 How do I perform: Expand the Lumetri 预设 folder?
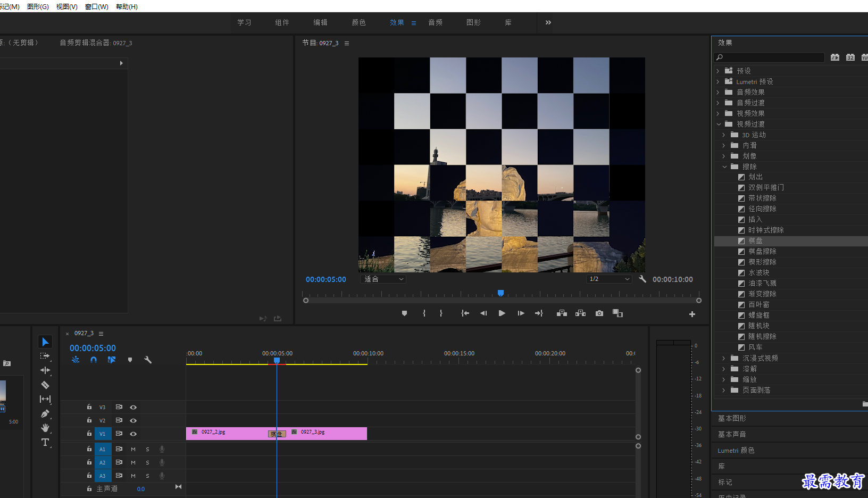718,81
